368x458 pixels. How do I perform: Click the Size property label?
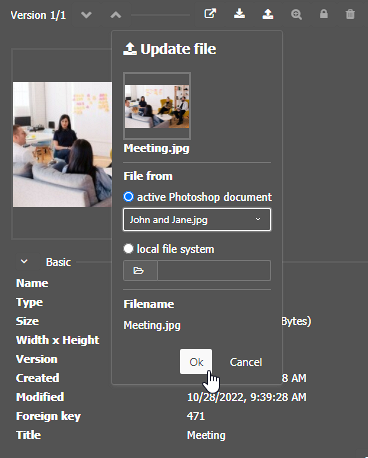(27, 321)
